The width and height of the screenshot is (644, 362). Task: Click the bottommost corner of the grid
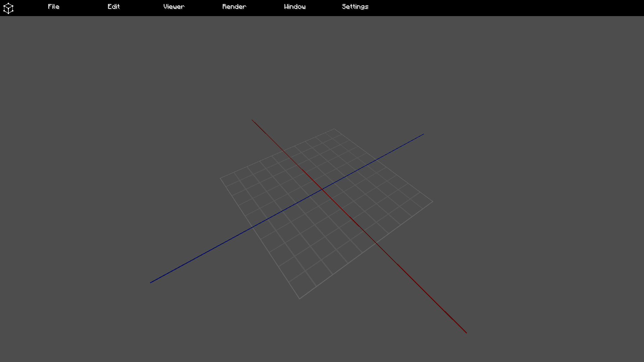coord(300,298)
